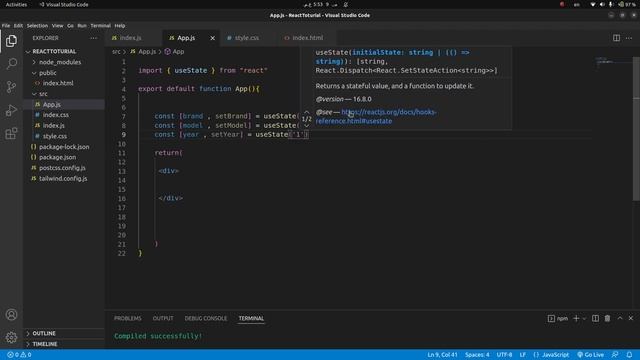Open style.css file in explorer
The width and height of the screenshot is (640, 360).
point(55,136)
